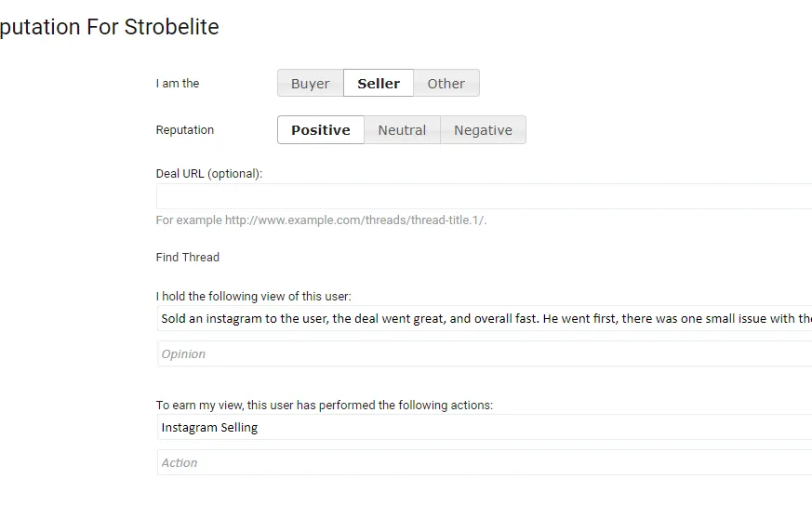Set reputation to Neutral

tap(402, 130)
